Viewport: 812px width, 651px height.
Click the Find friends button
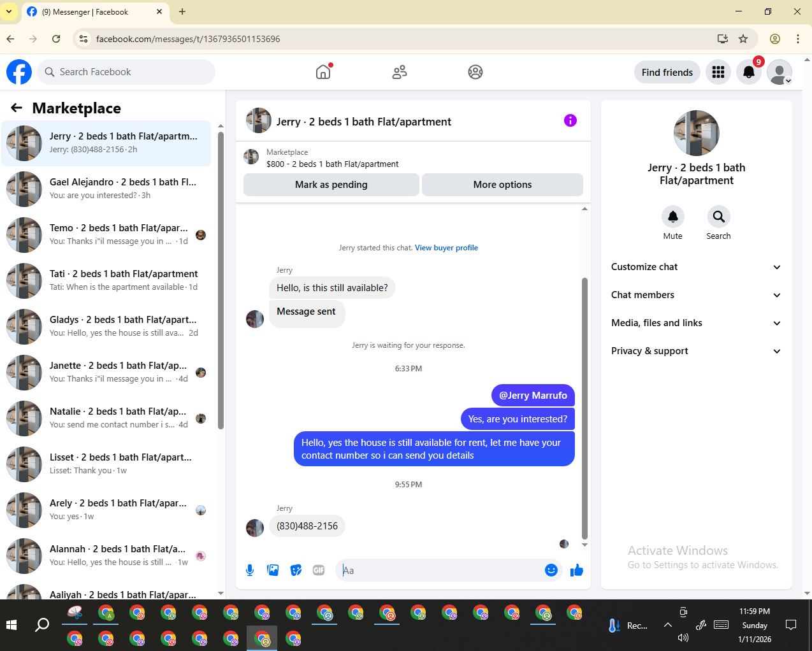coord(667,72)
